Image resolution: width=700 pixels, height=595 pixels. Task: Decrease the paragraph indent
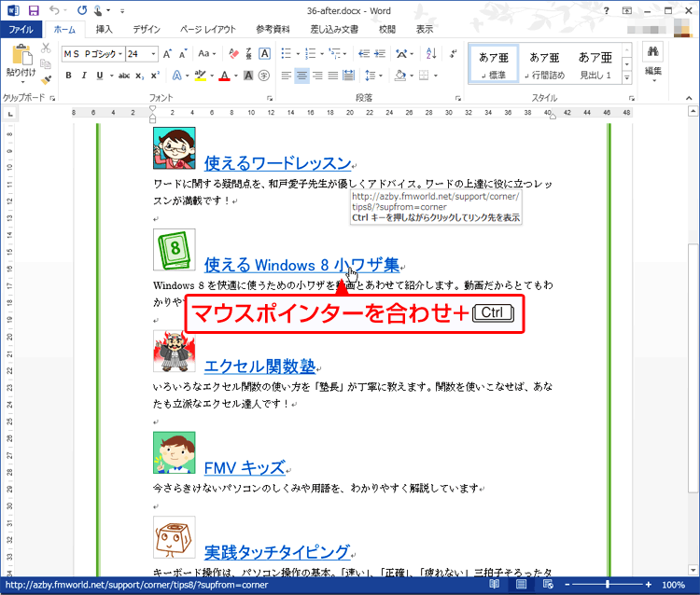[x=364, y=54]
